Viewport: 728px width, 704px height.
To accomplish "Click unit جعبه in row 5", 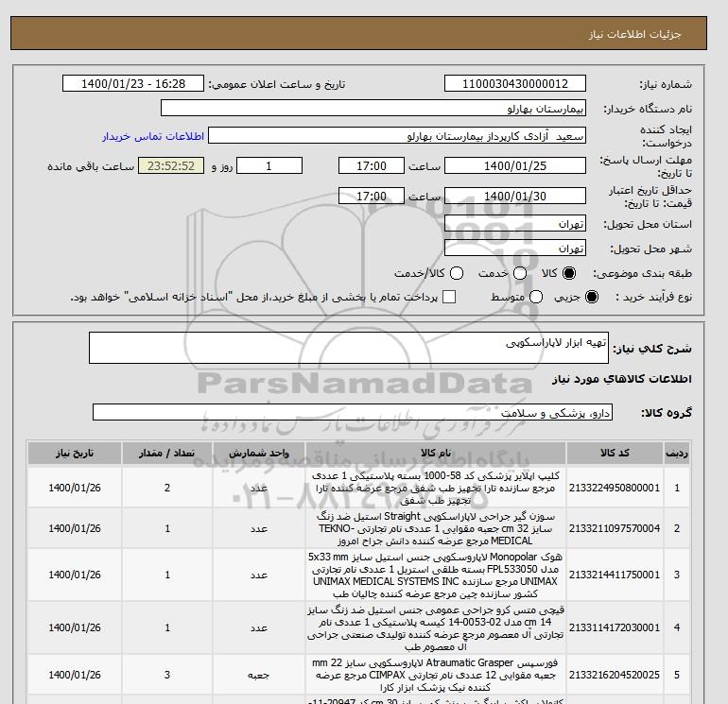I will 259,676.
